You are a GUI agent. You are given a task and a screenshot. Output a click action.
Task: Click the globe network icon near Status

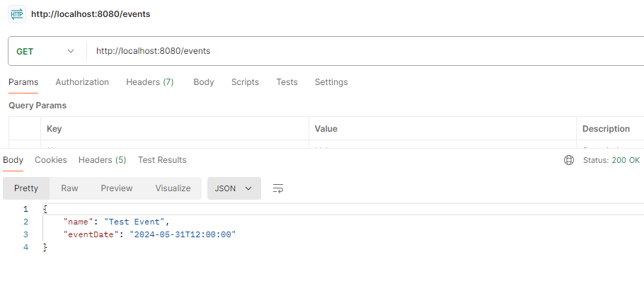click(569, 160)
